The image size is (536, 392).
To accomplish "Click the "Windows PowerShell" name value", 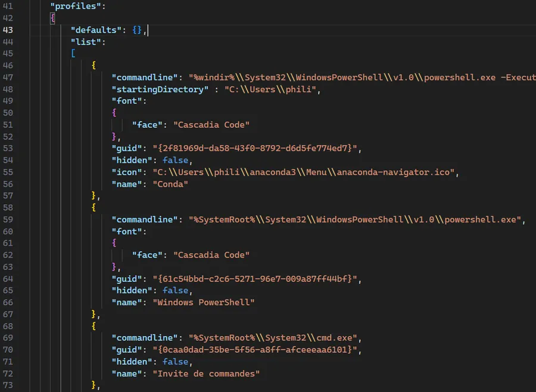I will (x=204, y=302).
